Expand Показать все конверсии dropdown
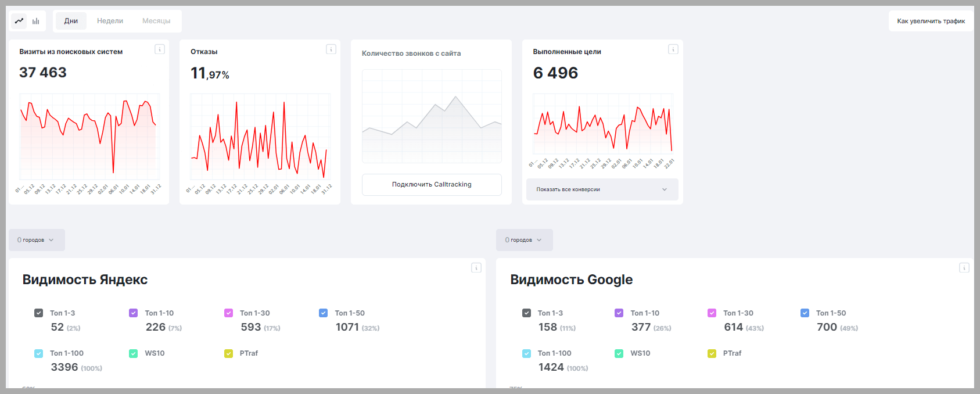 click(602, 189)
